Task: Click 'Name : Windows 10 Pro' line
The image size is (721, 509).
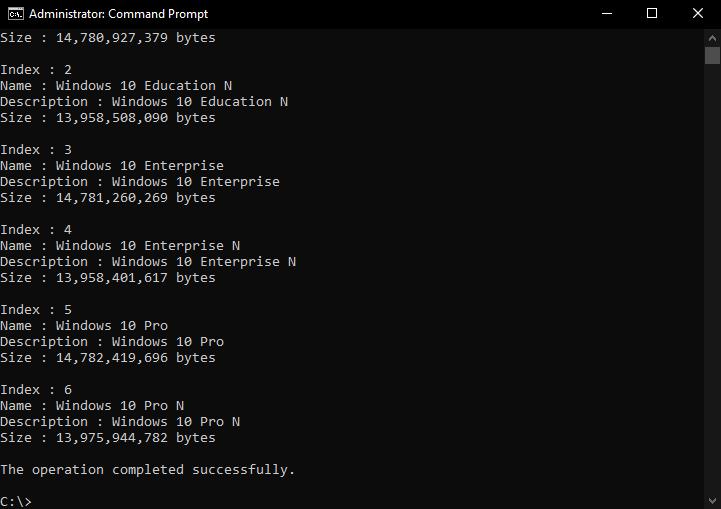Action: point(84,326)
